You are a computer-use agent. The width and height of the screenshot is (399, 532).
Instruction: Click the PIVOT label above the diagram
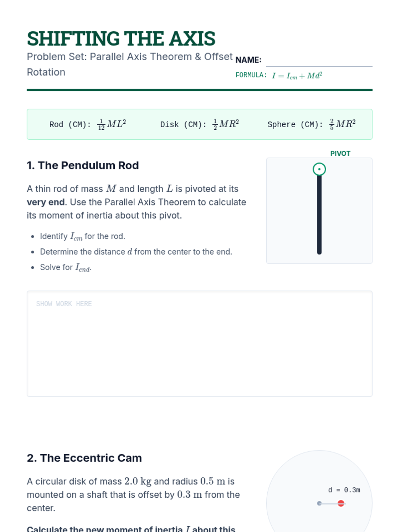pyautogui.click(x=340, y=154)
